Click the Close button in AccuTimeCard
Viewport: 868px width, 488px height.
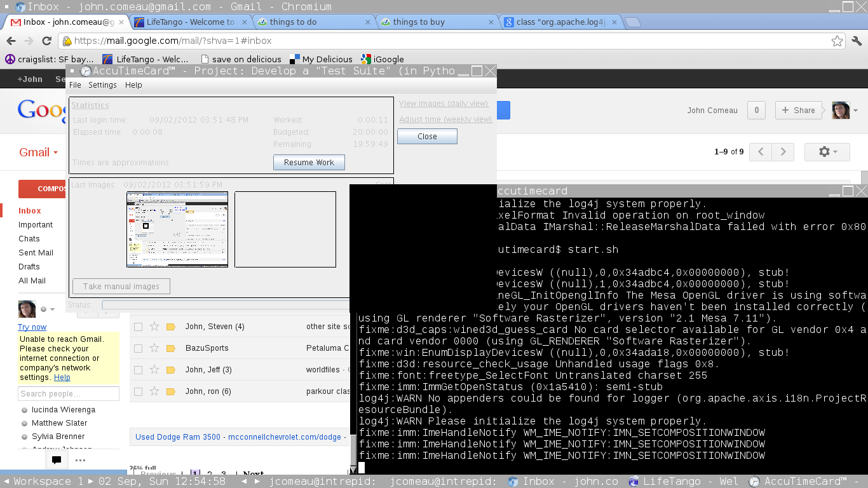(427, 136)
